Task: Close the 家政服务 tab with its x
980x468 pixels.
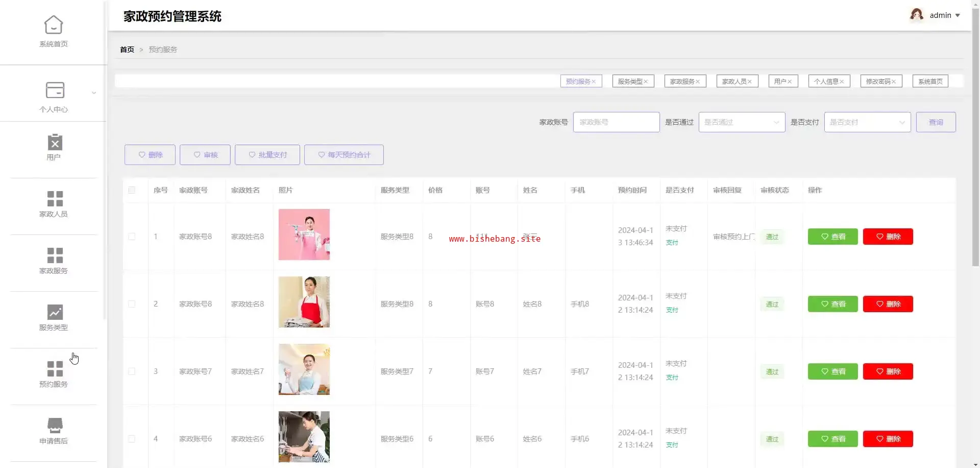Action: point(698,82)
